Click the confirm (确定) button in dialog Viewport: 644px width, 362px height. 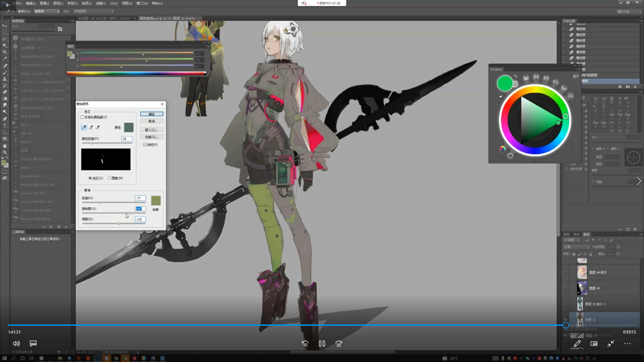(152, 114)
